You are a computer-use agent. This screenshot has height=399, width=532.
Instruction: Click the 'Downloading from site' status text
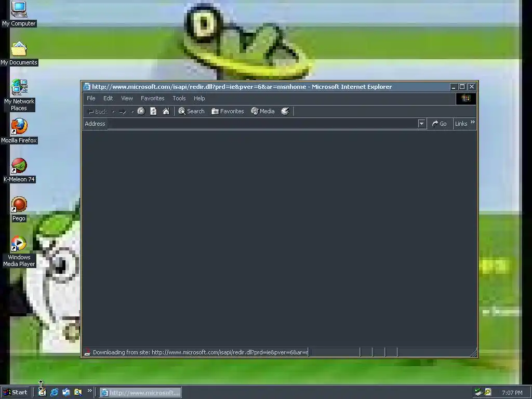pos(201,353)
